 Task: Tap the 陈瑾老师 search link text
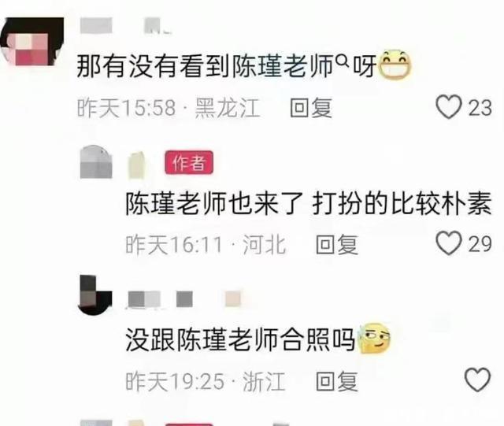pos(283,66)
